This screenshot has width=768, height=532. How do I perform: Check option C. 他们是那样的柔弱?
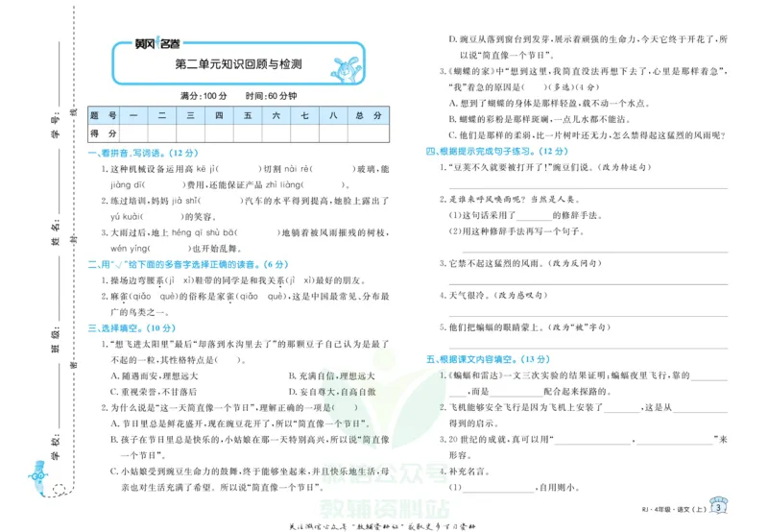(x=587, y=135)
